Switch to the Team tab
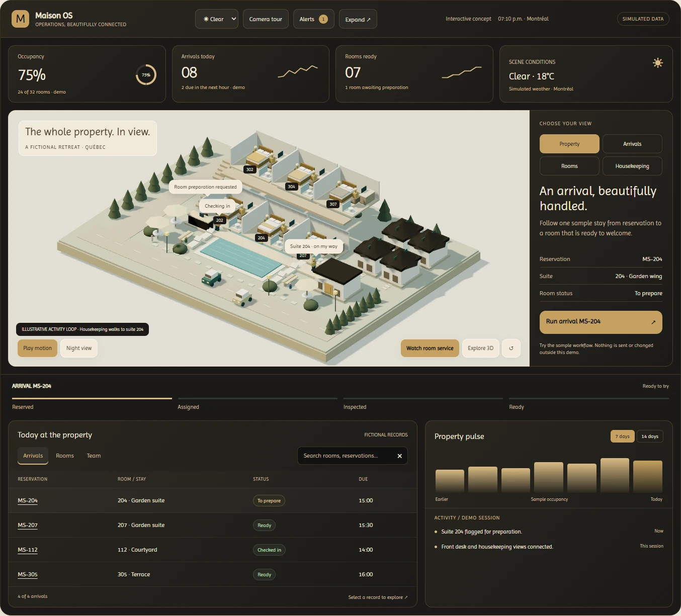The width and height of the screenshot is (681, 616). pos(94,456)
